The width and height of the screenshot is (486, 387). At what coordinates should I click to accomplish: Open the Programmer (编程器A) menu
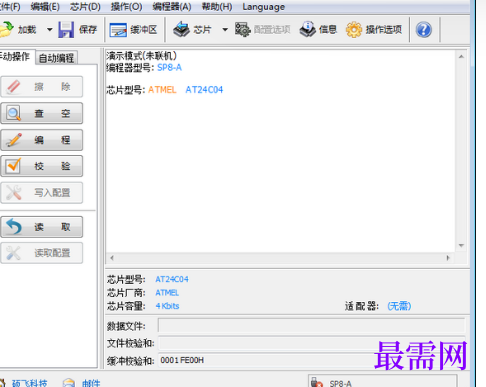(x=172, y=7)
